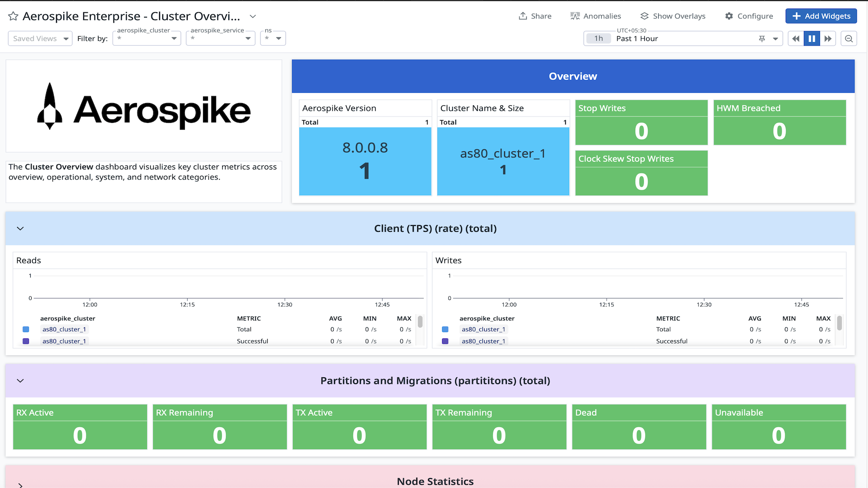Click the Aerospike Version 8.0.0.8 tile
The width and height of the screenshot is (868, 488).
[x=365, y=161]
